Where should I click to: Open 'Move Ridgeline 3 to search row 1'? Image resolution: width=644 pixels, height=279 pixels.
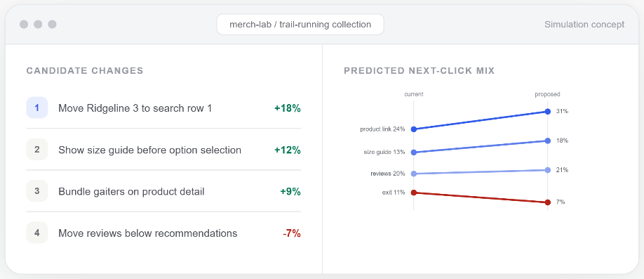click(x=163, y=108)
